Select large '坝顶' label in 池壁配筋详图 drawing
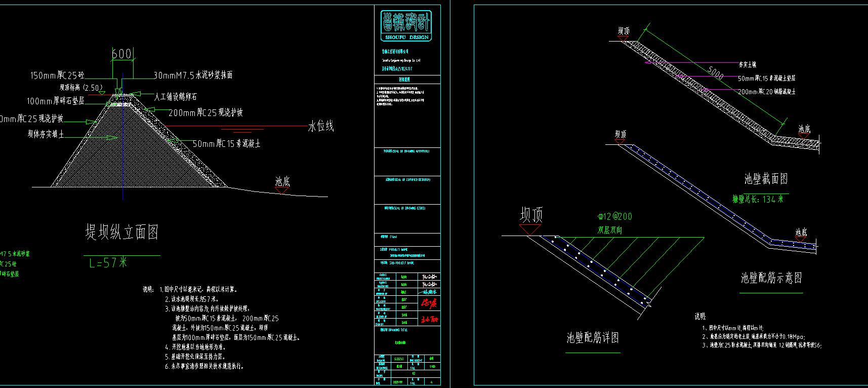The image size is (868, 388). click(x=531, y=215)
